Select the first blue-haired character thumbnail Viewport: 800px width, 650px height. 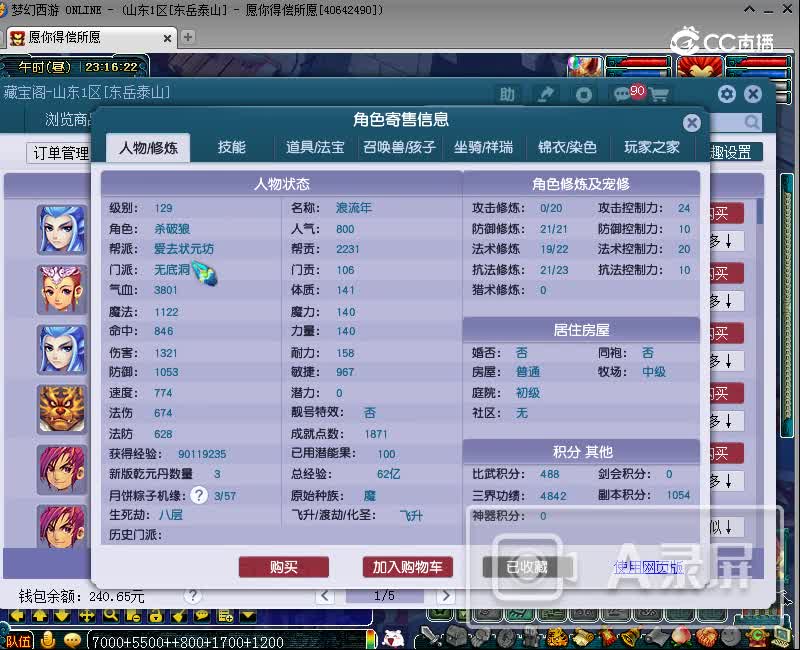61,230
